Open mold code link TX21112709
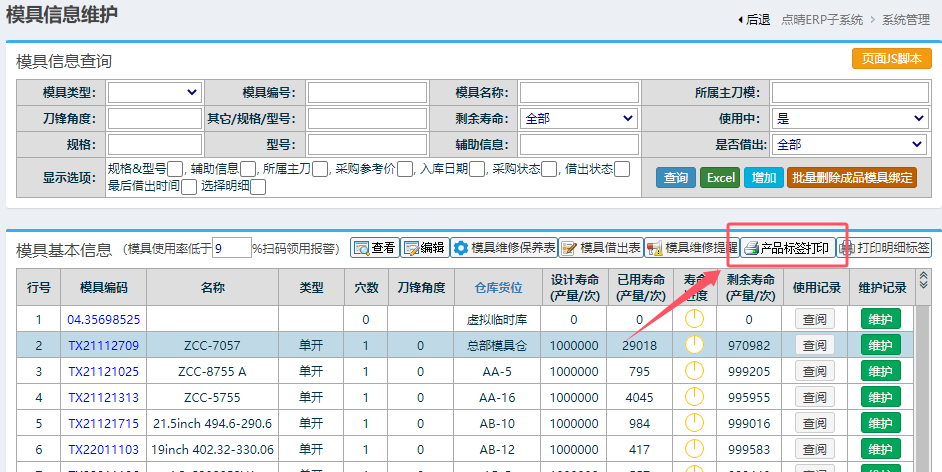Image resolution: width=942 pixels, height=472 pixels. click(104, 345)
